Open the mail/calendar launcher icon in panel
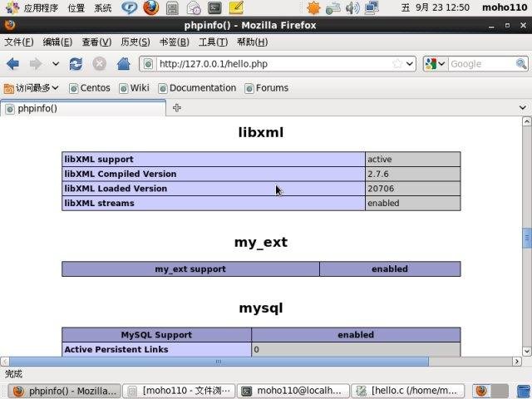The image size is (532, 399). (x=194, y=8)
